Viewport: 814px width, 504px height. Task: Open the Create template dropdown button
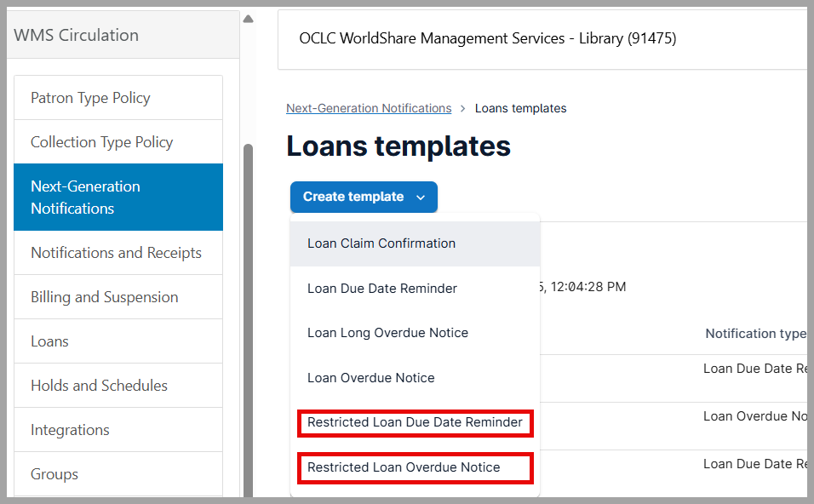(353, 197)
